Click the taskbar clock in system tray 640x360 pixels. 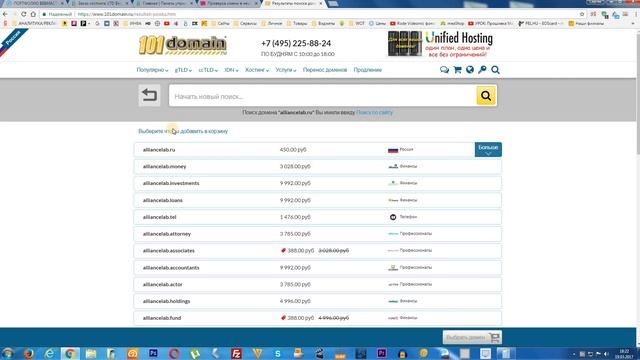pos(624,354)
